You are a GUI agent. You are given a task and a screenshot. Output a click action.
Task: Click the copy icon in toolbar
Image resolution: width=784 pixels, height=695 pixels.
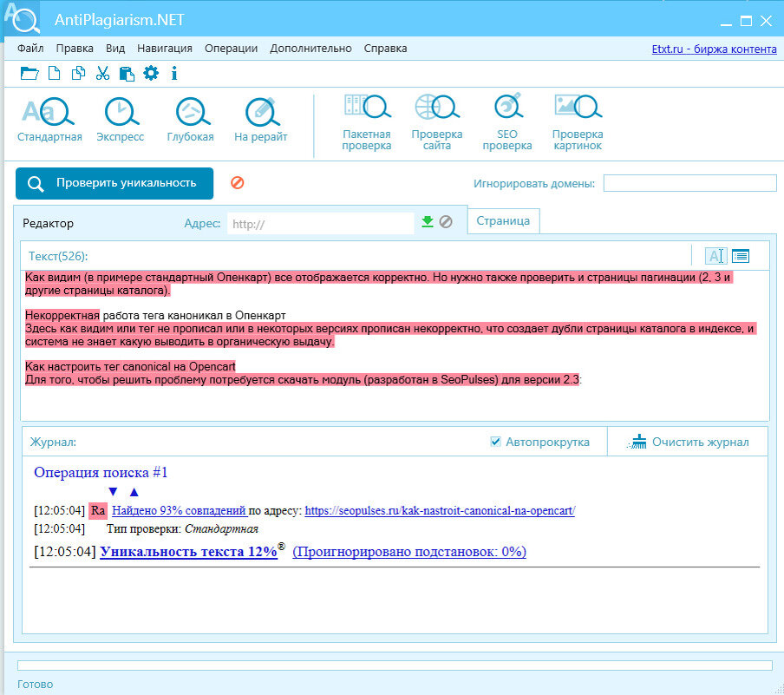coord(79,73)
